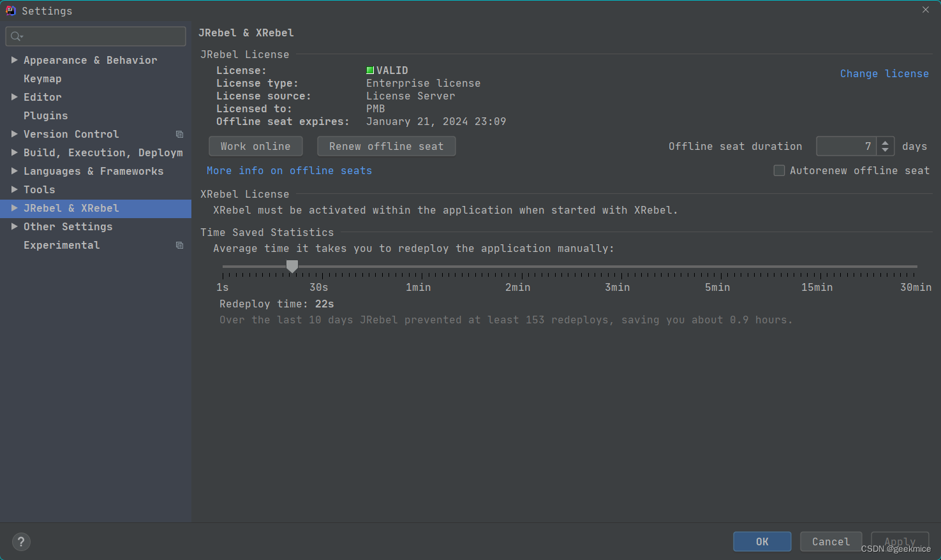Decrease offline seat duration days
The width and height of the screenshot is (941, 560).
point(885,151)
